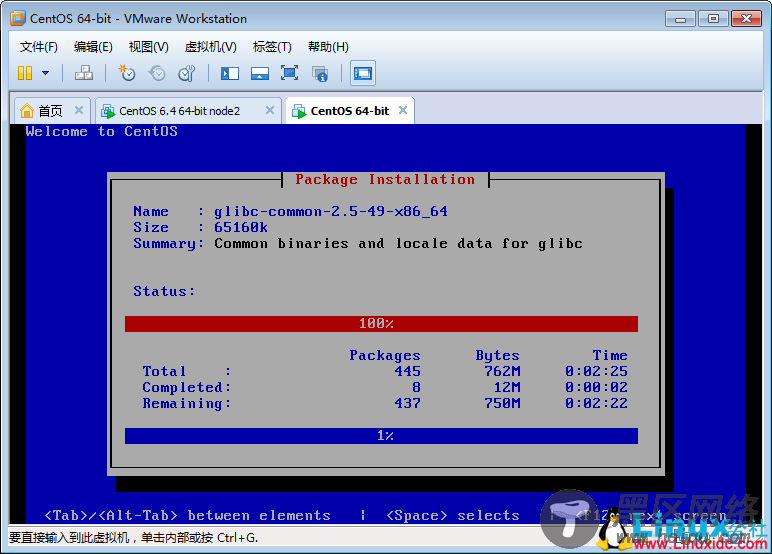
Task: Click the Packages column header
Action: click(385, 356)
